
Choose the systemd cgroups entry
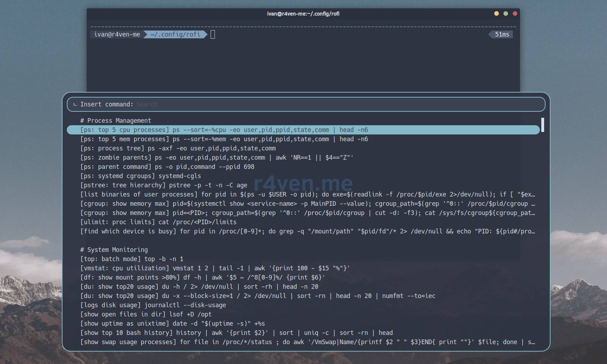coord(140,176)
